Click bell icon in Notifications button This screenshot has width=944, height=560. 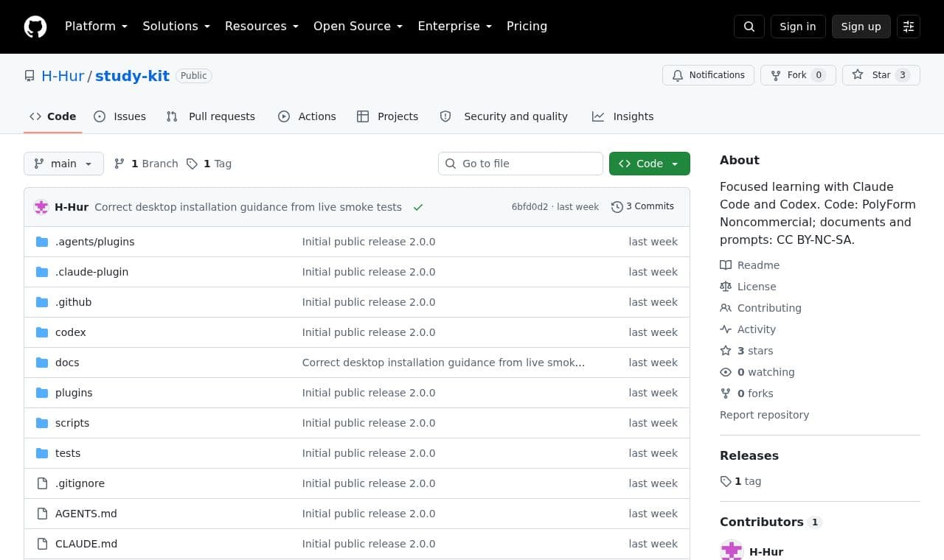(678, 75)
